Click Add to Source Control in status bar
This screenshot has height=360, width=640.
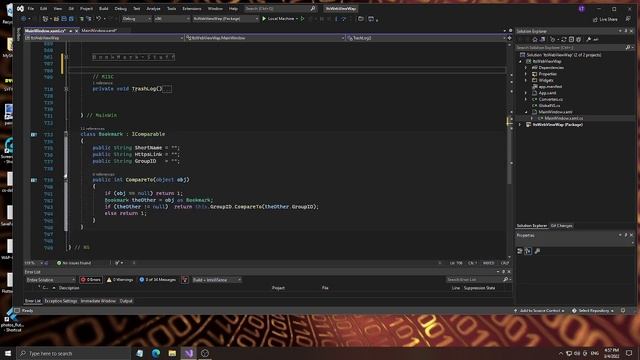[540, 311]
